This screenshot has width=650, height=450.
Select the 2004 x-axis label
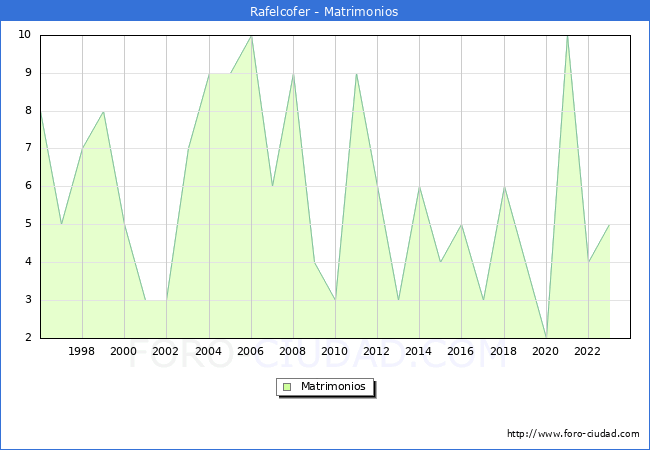click(208, 351)
